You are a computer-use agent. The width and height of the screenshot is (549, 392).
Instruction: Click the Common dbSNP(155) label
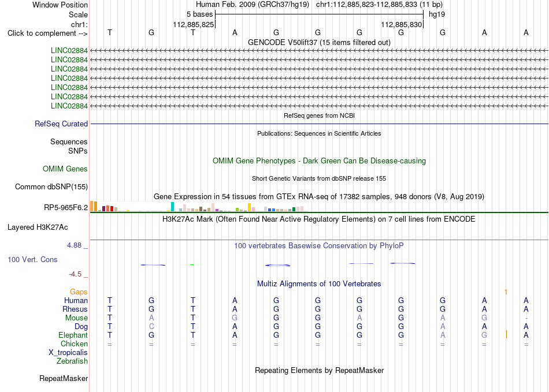click(x=51, y=186)
